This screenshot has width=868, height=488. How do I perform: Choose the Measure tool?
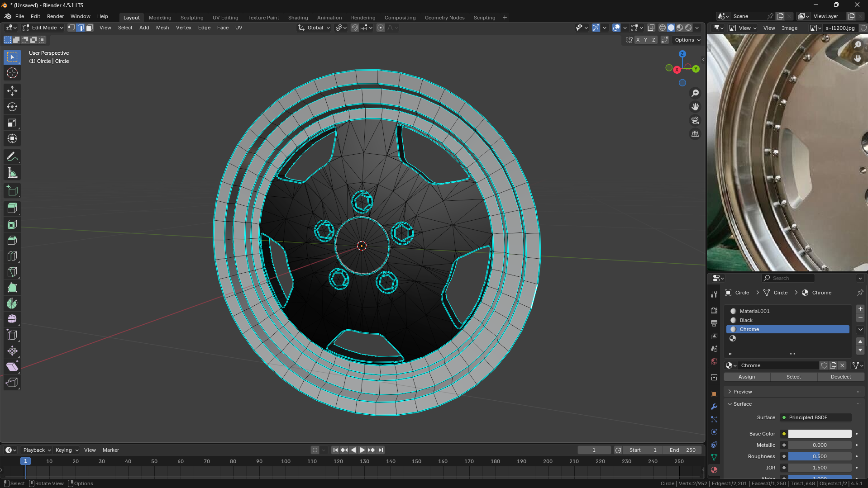(x=12, y=173)
